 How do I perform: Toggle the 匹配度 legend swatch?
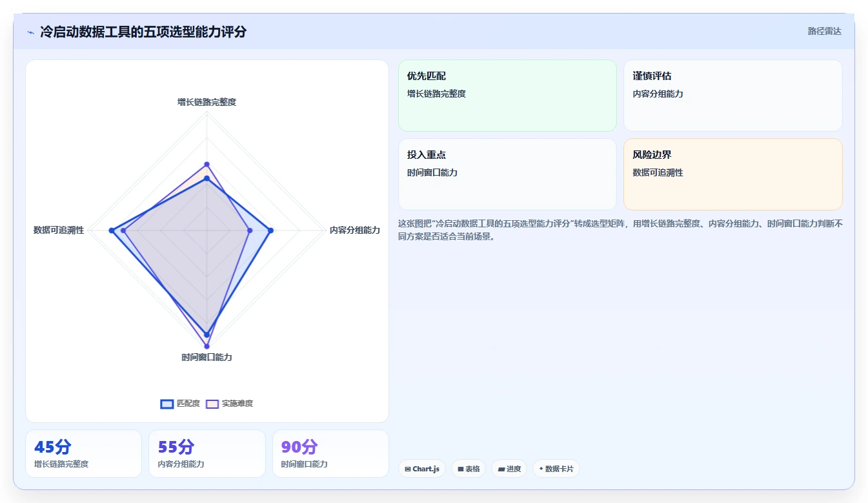click(167, 404)
